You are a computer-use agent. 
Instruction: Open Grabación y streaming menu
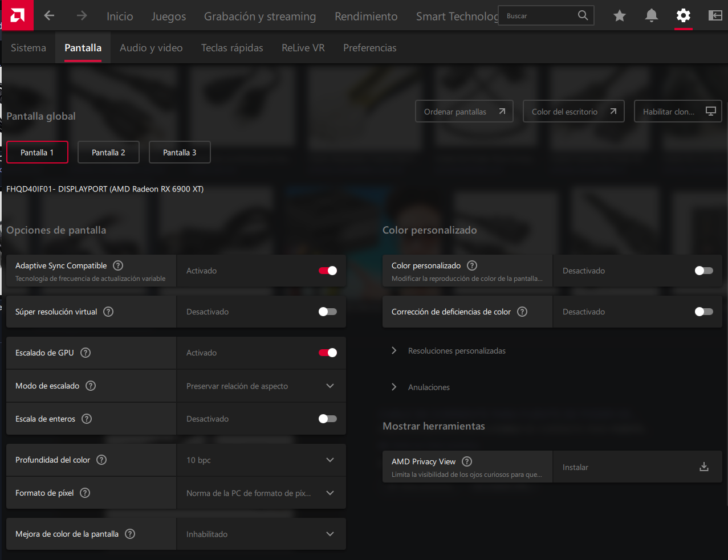pyautogui.click(x=260, y=16)
